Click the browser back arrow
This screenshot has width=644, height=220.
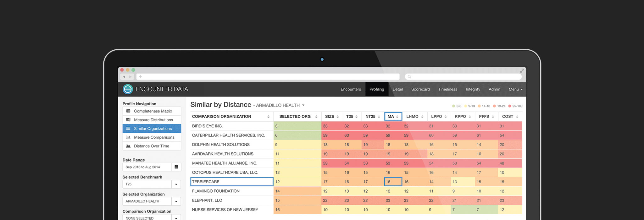point(124,77)
